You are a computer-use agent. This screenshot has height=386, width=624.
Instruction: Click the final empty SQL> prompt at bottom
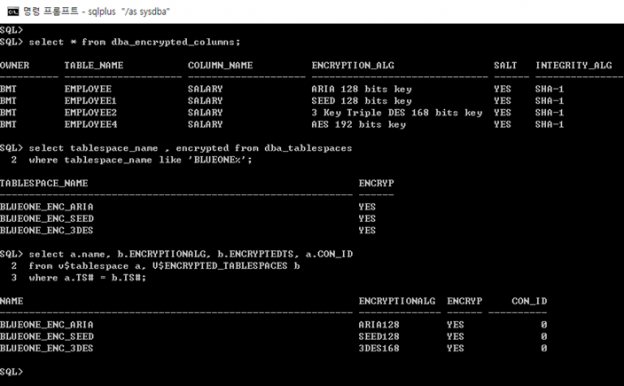pyautogui.click(x=12, y=372)
